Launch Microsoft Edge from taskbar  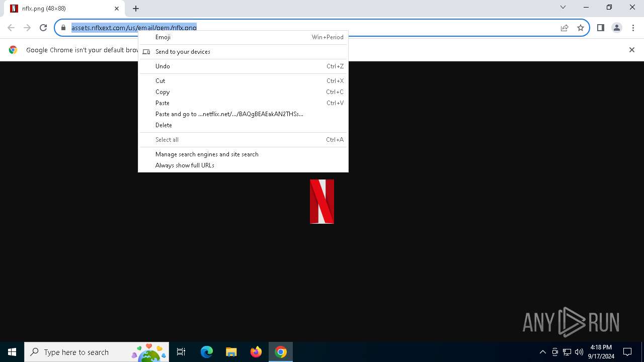[206, 352]
